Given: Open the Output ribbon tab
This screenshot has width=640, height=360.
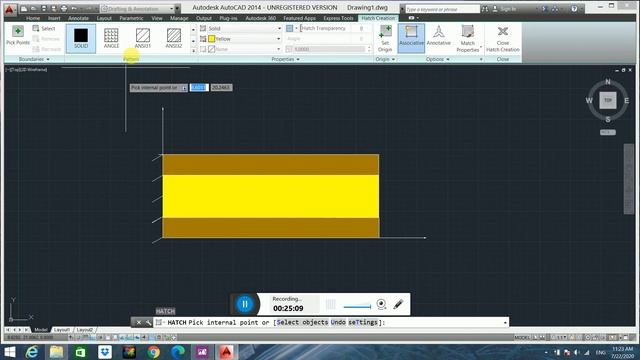Looking at the screenshot, I should click(x=204, y=18).
